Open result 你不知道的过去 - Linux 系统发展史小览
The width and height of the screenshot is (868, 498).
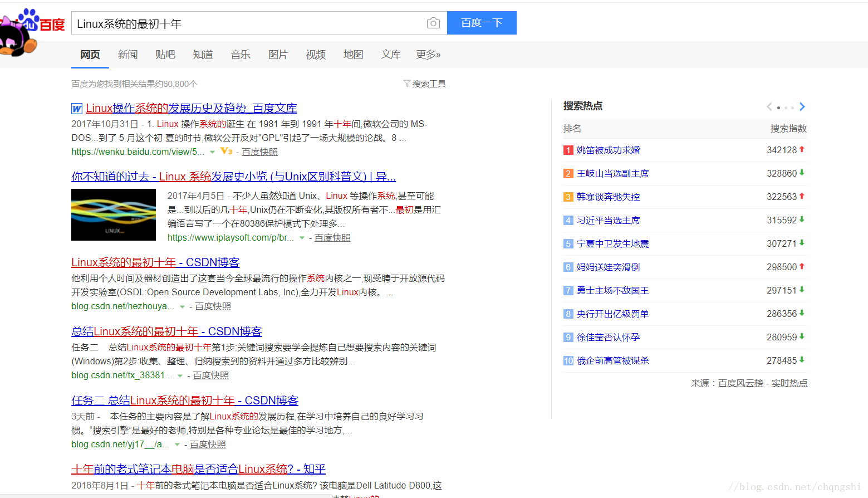(234, 177)
